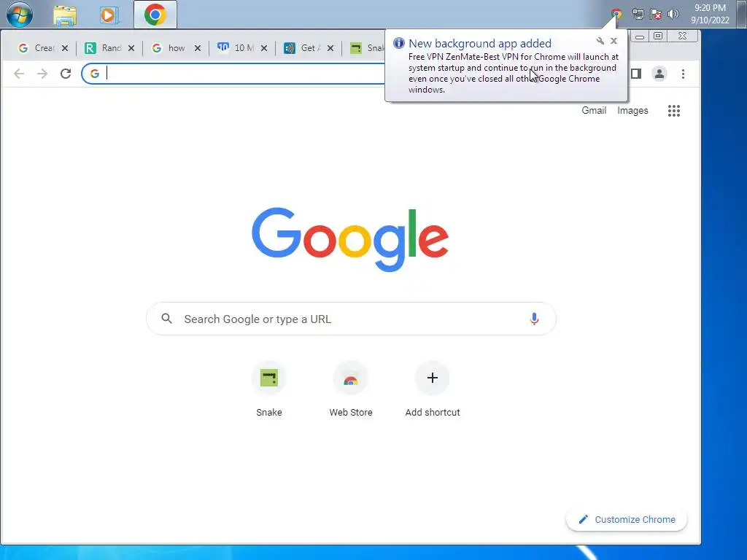This screenshot has width=747, height=560.
Task: Click the notification info icon
Action: pyautogui.click(x=399, y=43)
